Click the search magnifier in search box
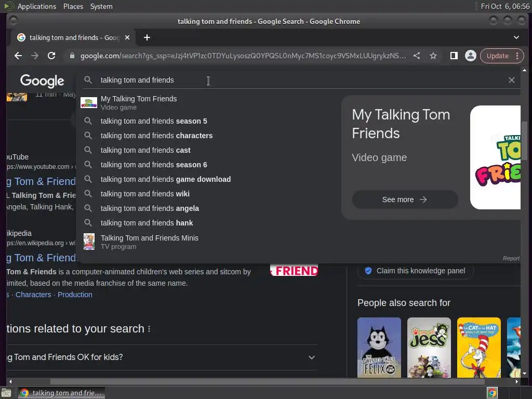The height and width of the screenshot is (399, 532). tap(88, 80)
